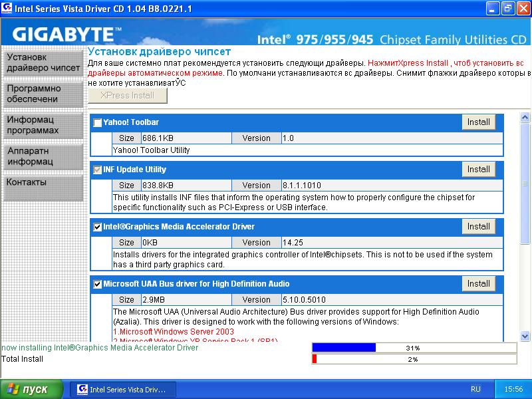Image resolution: width=532 pixels, height=399 pixels.
Task: Click the graphics driver version 14.25
Action: [x=293, y=243]
